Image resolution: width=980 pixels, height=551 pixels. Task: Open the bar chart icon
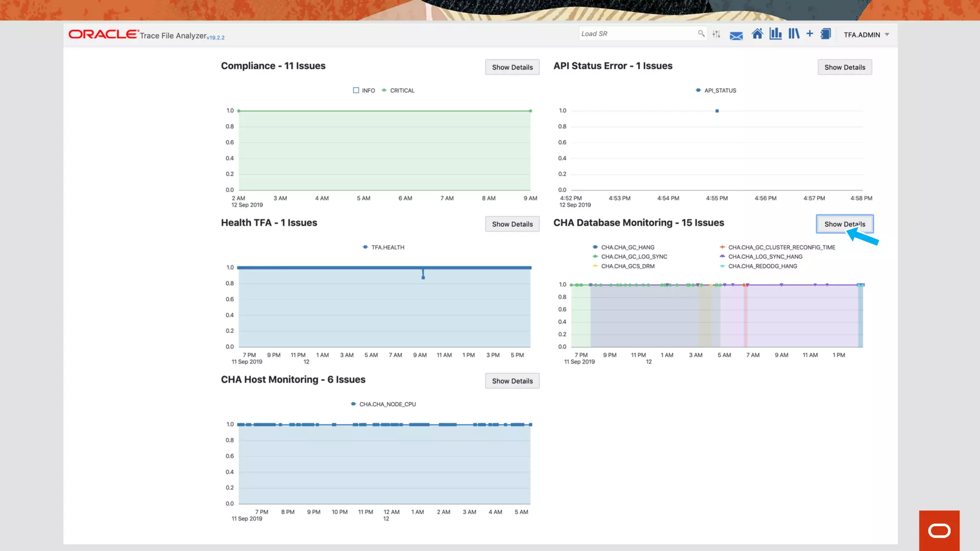pyautogui.click(x=776, y=34)
